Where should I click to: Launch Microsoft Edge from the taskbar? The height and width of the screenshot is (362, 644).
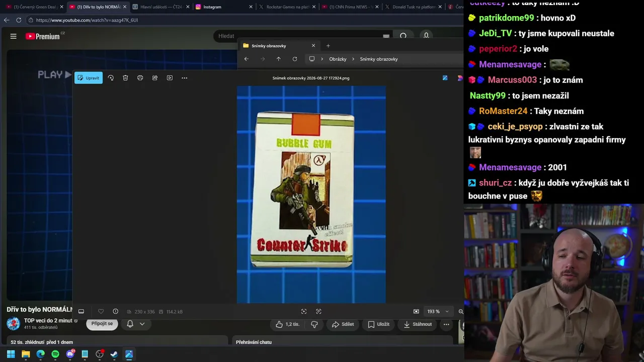pos(41,354)
